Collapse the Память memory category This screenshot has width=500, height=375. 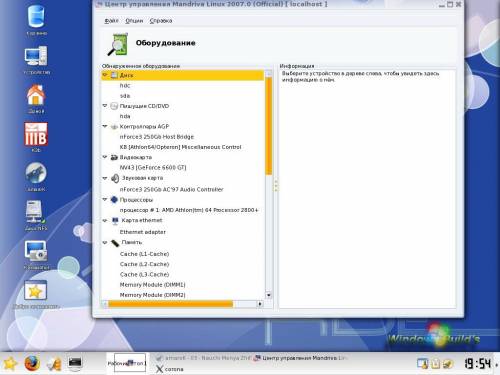pos(105,242)
